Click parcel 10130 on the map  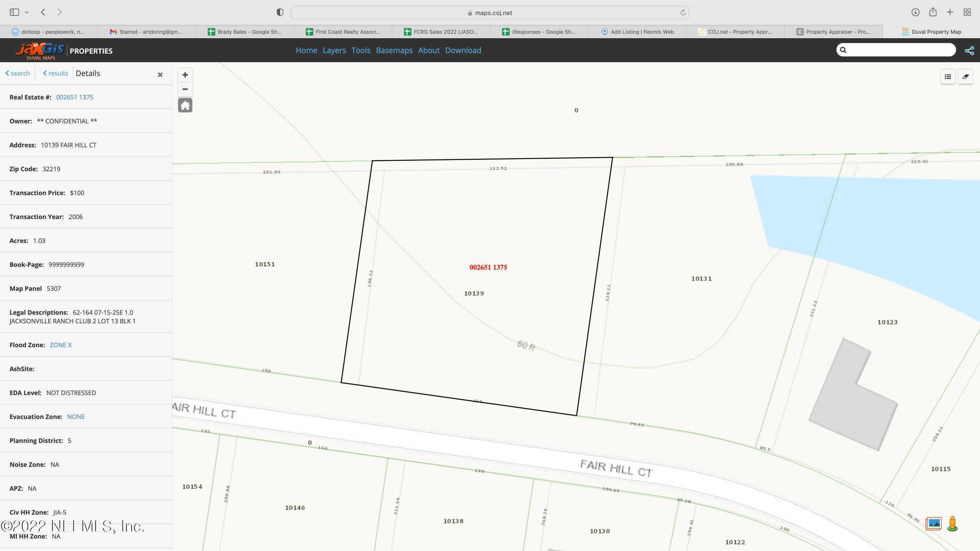point(599,531)
